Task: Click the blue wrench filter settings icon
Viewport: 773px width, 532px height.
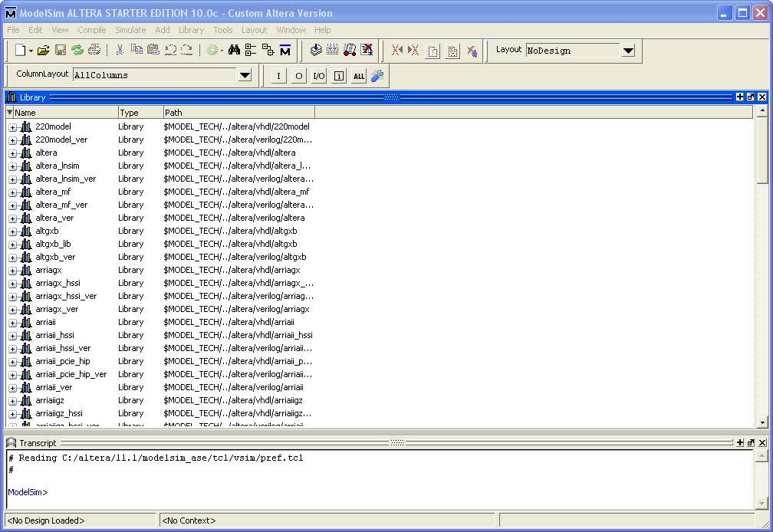Action: coord(377,76)
